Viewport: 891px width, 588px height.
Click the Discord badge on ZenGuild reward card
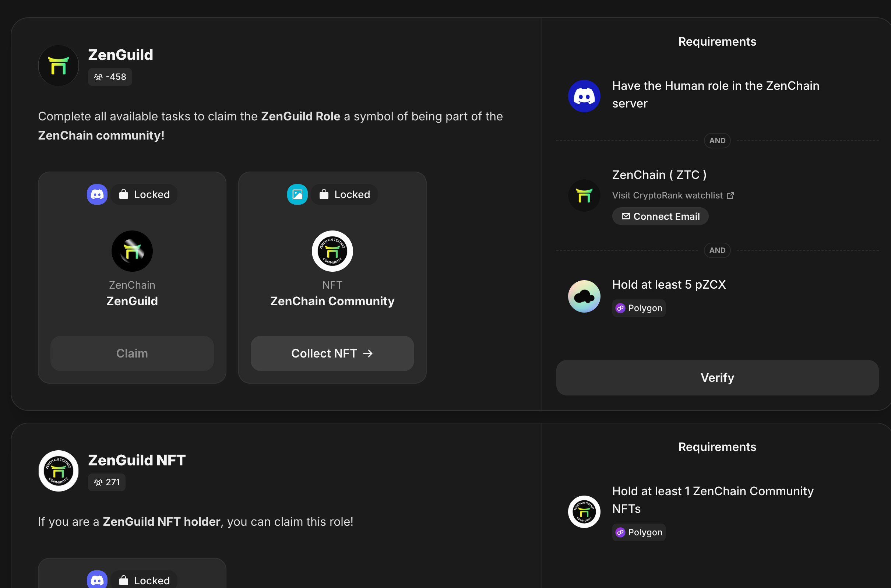pos(97,194)
